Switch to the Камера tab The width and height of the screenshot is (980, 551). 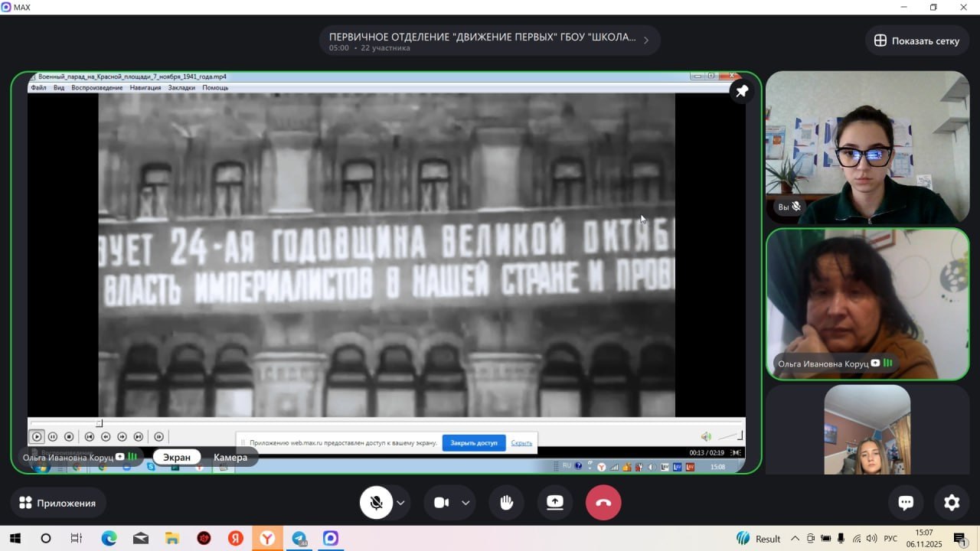(230, 458)
